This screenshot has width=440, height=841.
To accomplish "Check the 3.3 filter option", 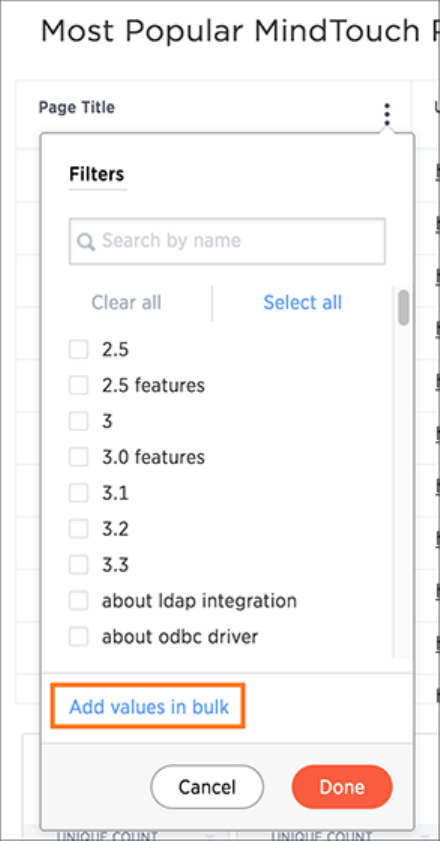I will [78, 565].
